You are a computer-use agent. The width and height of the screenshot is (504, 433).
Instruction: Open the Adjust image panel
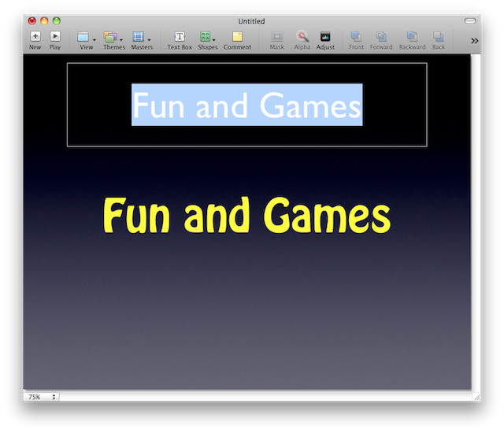[x=325, y=36]
